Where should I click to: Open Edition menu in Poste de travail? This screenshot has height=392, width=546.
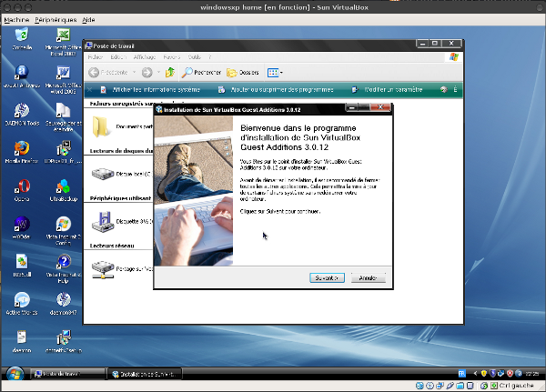[x=118, y=57]
